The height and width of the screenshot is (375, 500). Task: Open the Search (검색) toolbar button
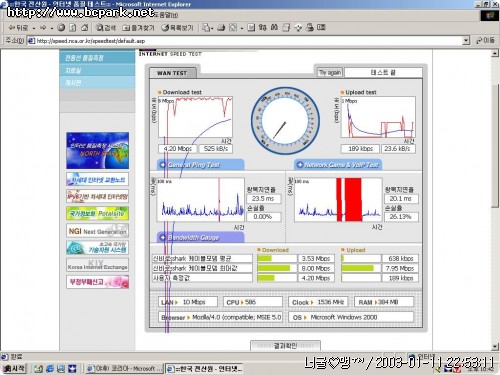106,28
